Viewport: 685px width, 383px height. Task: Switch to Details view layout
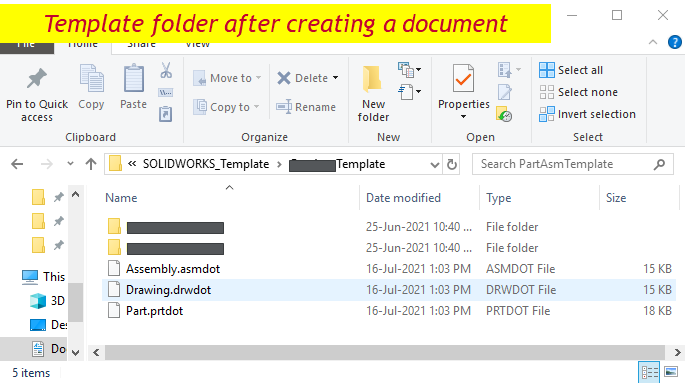(x=650, y=373)
